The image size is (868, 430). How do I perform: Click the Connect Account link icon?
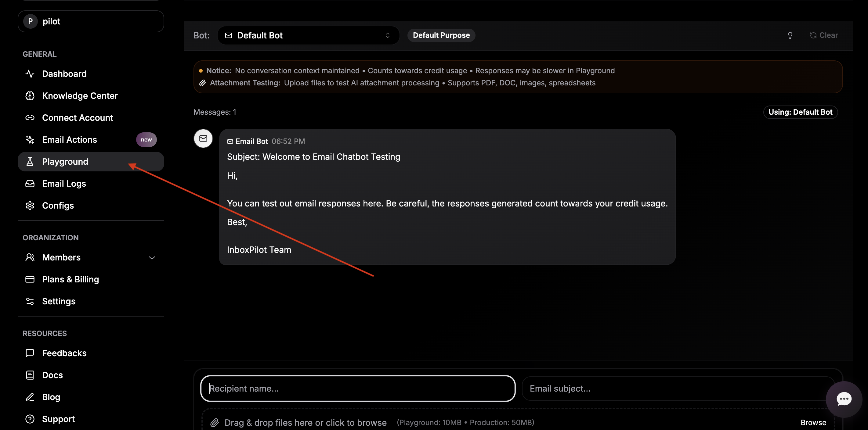[x=30, y=117]
